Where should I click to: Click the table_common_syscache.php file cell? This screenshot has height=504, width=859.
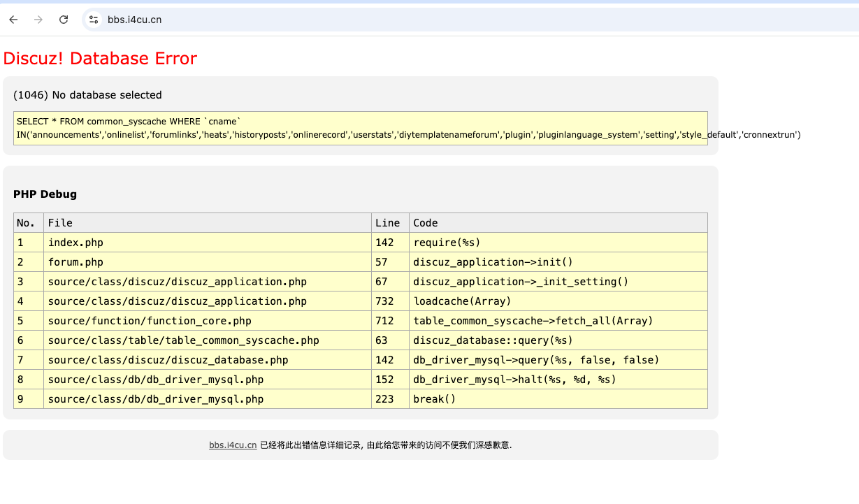pos(208,340)
